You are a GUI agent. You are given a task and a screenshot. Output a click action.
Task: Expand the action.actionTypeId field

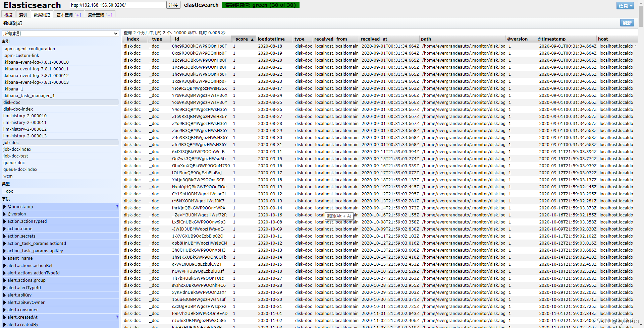pyautogui.click(x=5, y=221)
